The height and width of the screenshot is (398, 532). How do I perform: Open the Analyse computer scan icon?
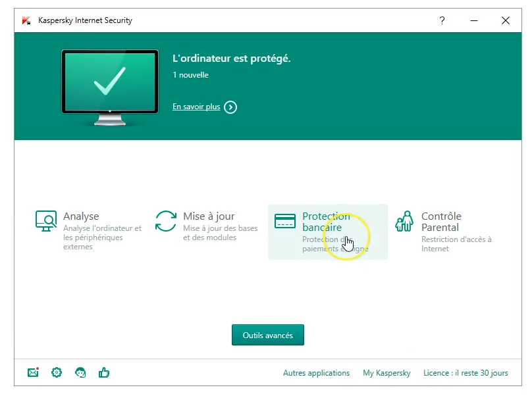pyautogui.click(x=46, y=220)
